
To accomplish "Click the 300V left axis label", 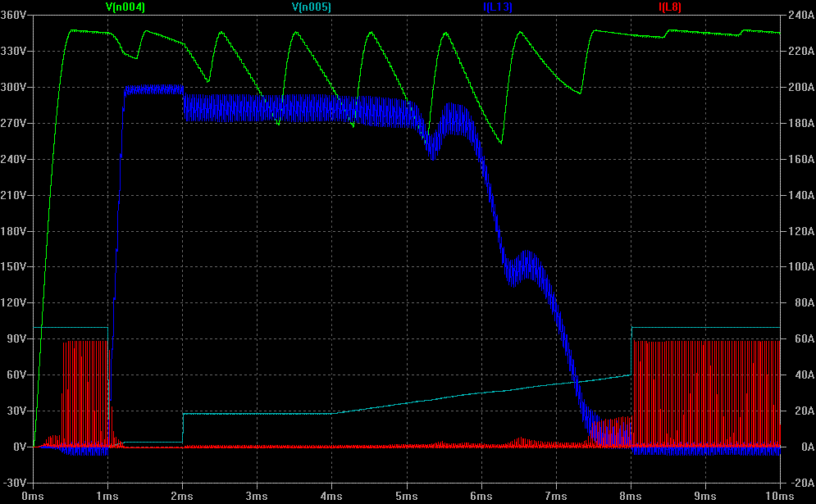I will click(x=14, y=87).
